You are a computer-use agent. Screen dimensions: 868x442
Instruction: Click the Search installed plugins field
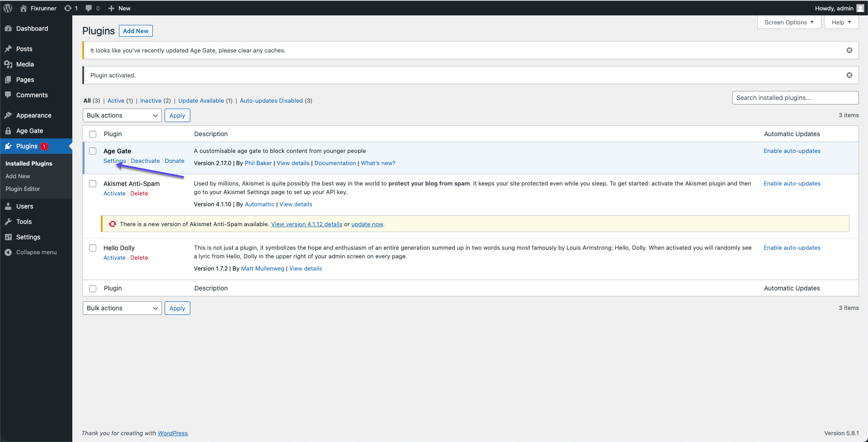tap(795, 98)
